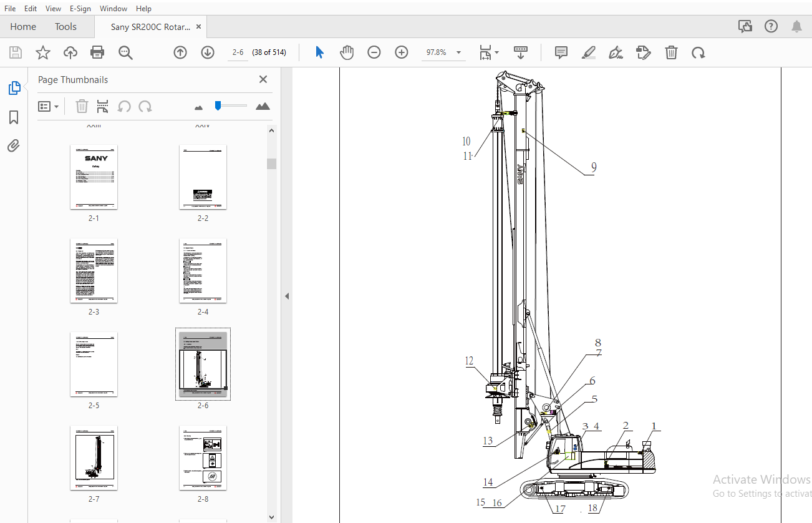This screenshot has height=523, width=812.
Task: Open the E-Sign menu
Action: point(80,9)
